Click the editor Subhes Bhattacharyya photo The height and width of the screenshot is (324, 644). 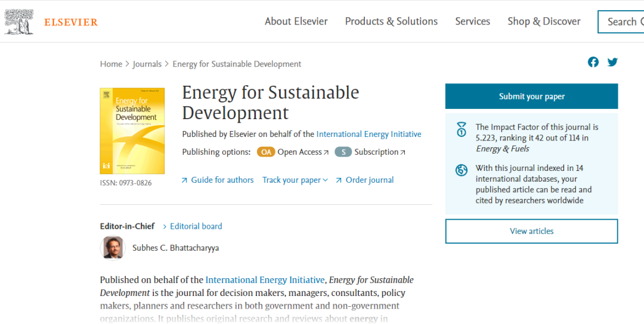(x=113, y=248)
